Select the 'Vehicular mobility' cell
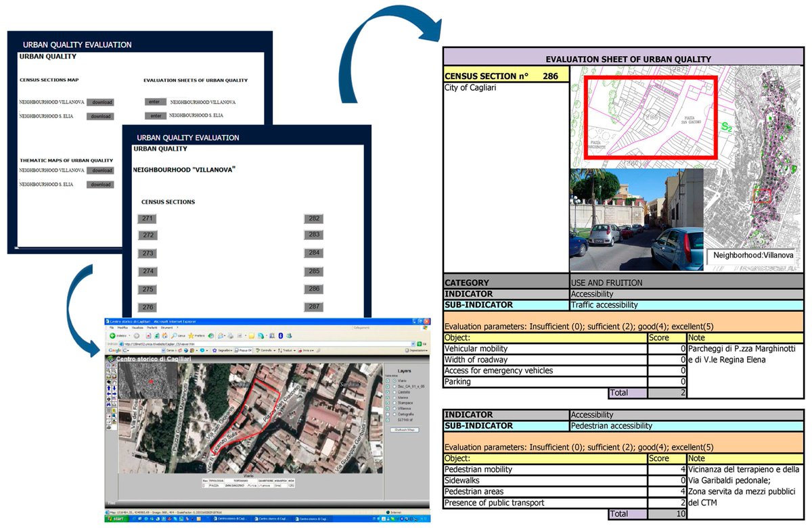This screenshot has height=528, width=812. point(545,349)
